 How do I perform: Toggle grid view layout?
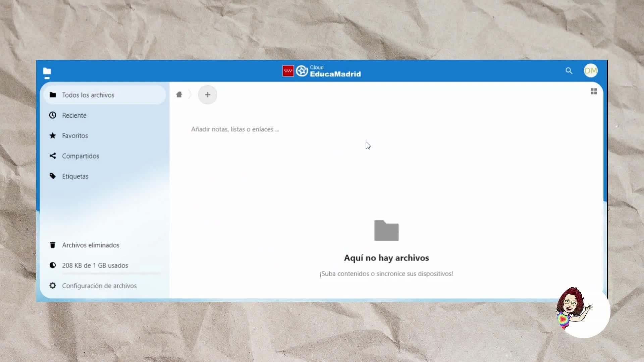[594, 91]
